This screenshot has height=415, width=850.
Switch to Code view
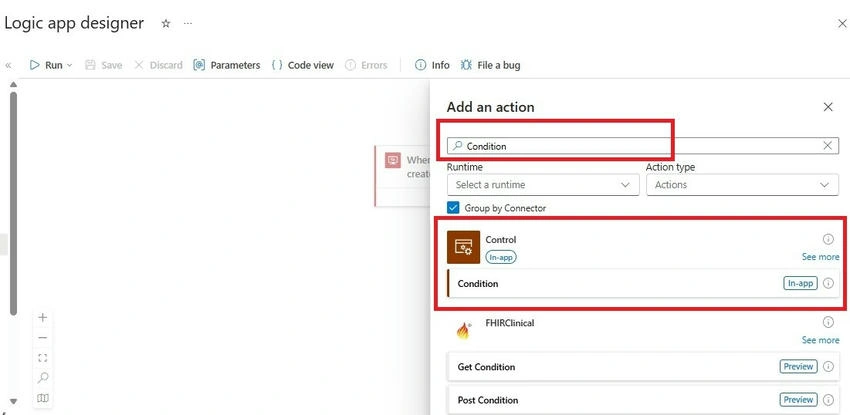[302, 65]
